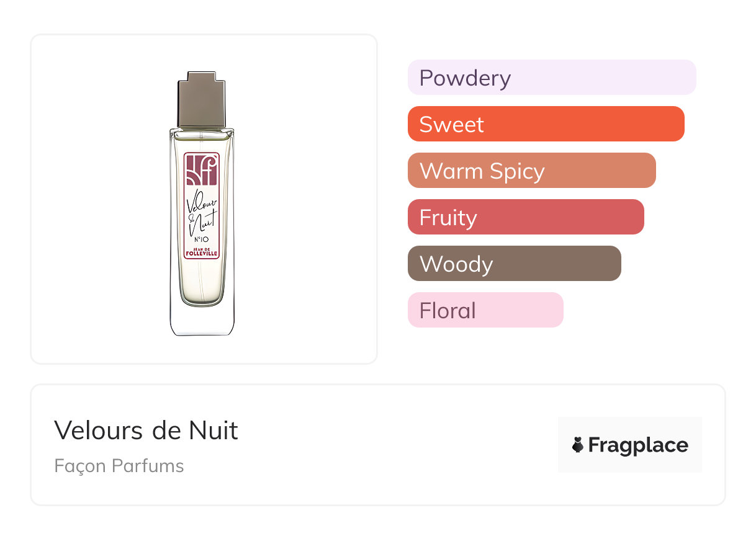Select the Powdery accord bar
This screenshot has height=536, width=756.
point(551,78)
